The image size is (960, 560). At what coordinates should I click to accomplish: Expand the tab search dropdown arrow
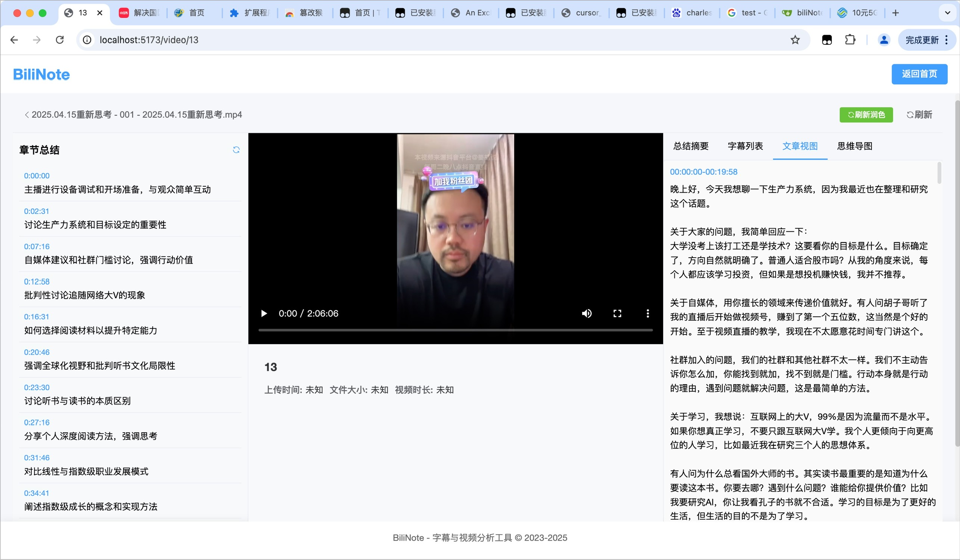coord(947,13)
